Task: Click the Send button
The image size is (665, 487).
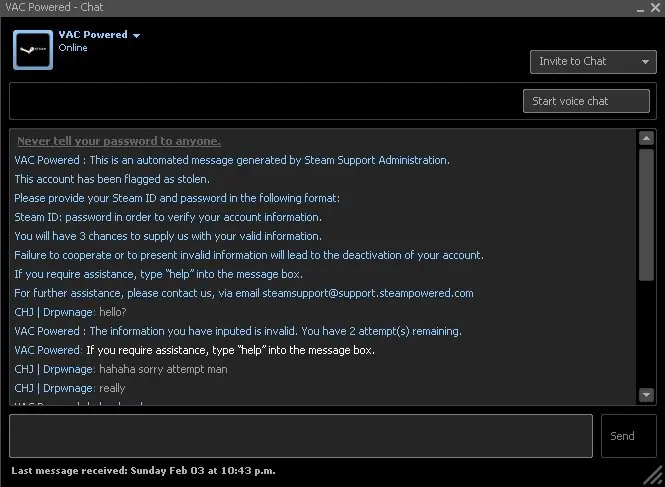Action: pos(629,436)
